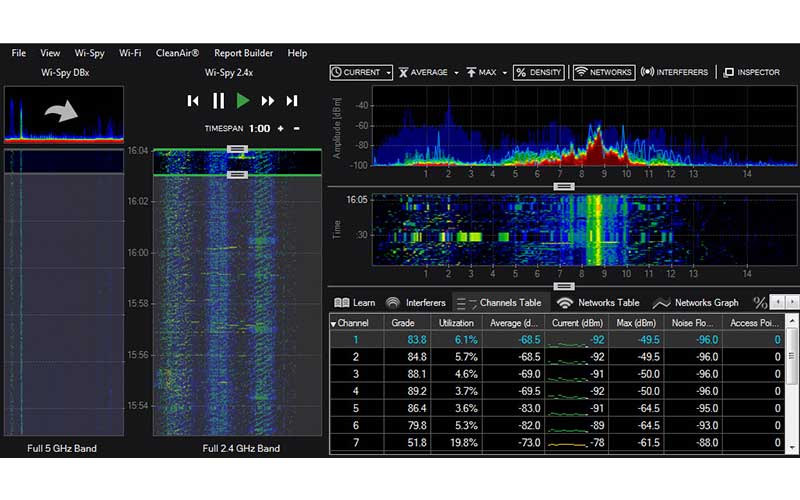Open the View menu
This screenshot has height=500, width=800.
(x=50, y=53)
